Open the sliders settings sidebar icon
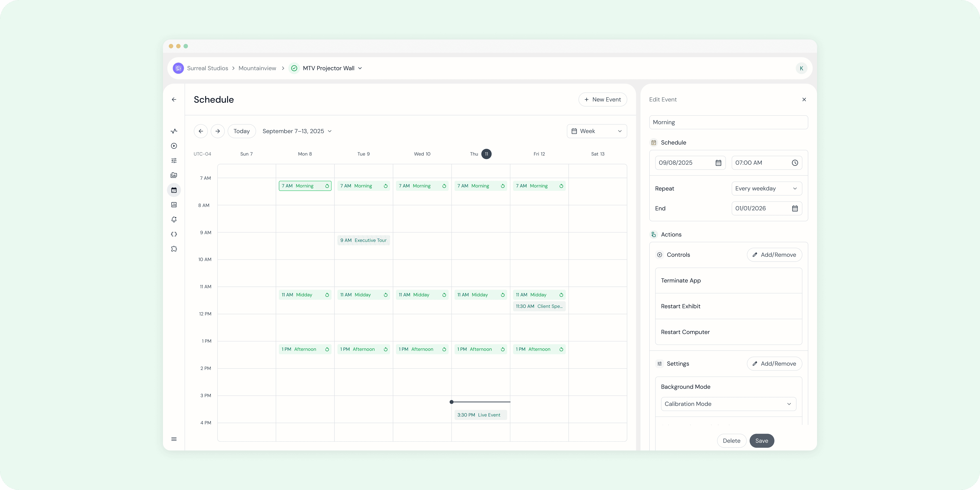The image size is (980, 490). pyautogui.click(x=174, y=161)
